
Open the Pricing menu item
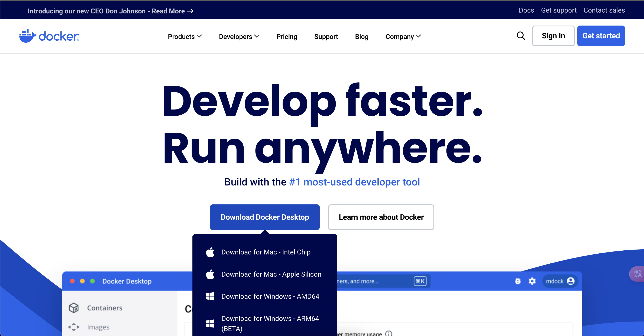pos(287,36)
